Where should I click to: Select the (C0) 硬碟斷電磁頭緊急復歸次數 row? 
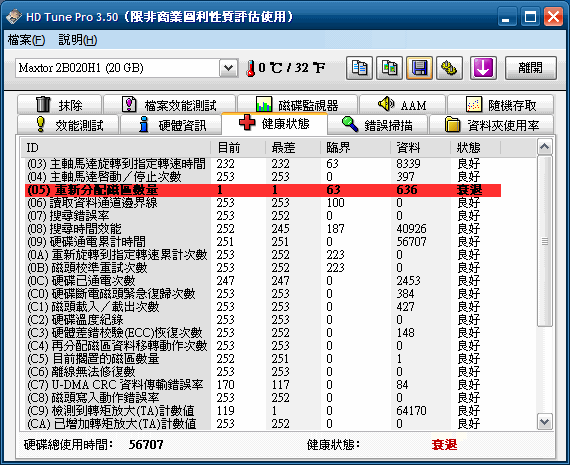click(263, 294)
